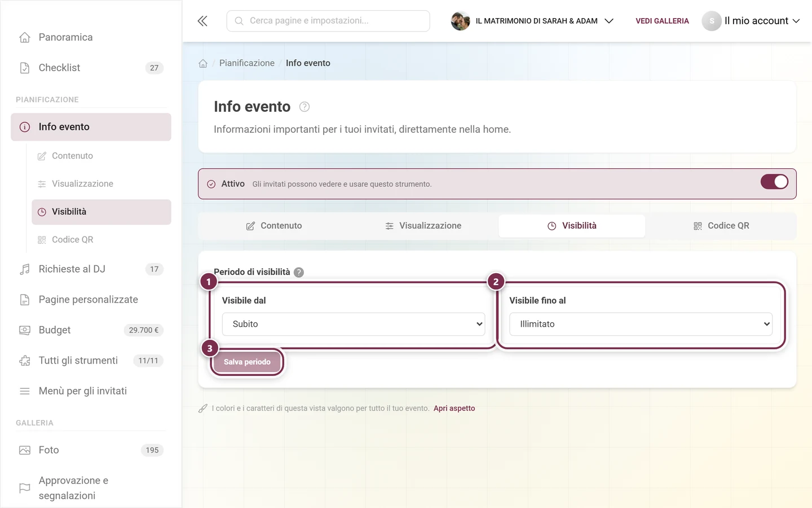This screenshot has height=508, width=812.
Task: Click the puzzle icon for Tutti gli strumenti
Action: pos(25,361)
